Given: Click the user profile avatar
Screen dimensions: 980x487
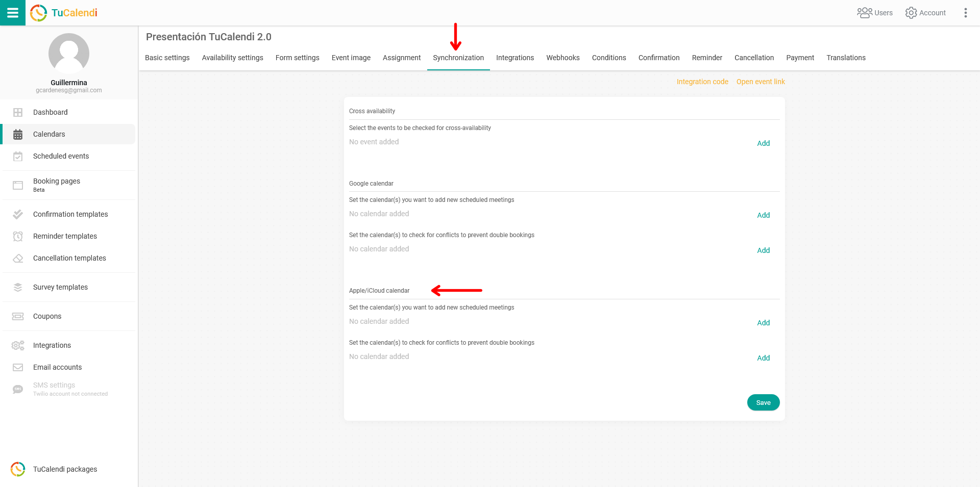Looking at the screenshot, I should [69, 54].
